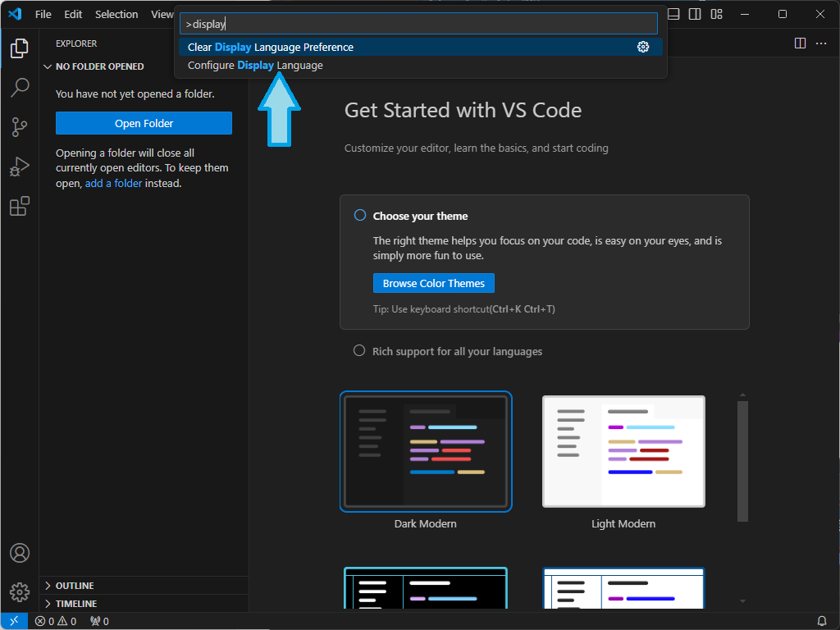
Task: Click the scrollbar down arrow near themes
Action: click(x=742, y=601)
